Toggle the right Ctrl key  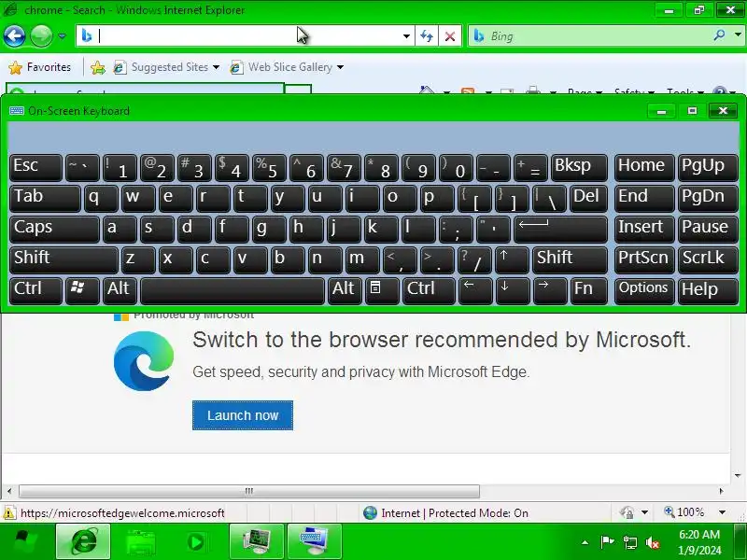(429, 290)
